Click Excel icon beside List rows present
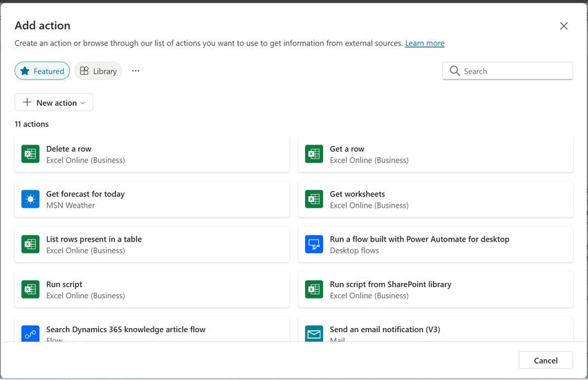Screen dimensions: 588x380 point(30,244)
